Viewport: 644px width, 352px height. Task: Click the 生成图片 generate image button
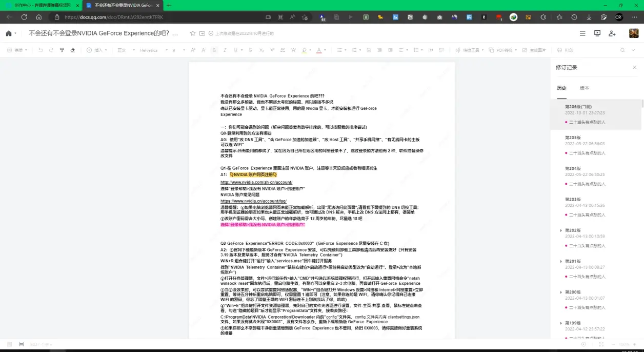534,50
